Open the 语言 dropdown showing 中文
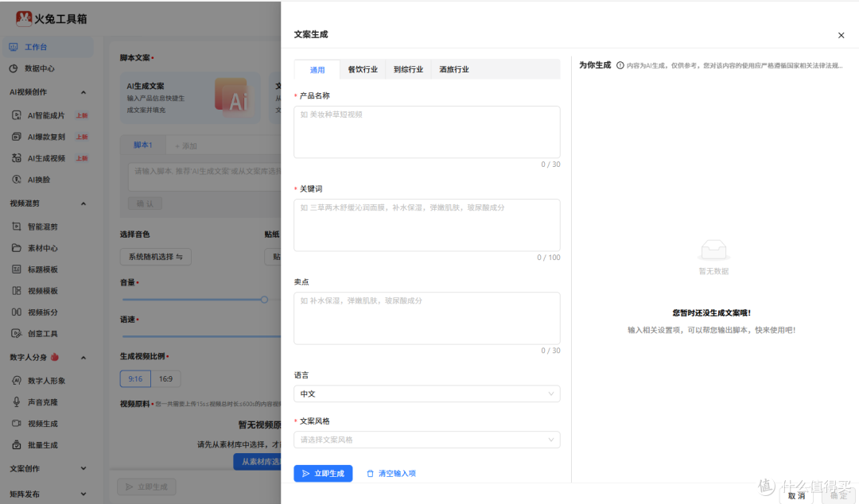This screenshot has height=504, width=859. 427,394
